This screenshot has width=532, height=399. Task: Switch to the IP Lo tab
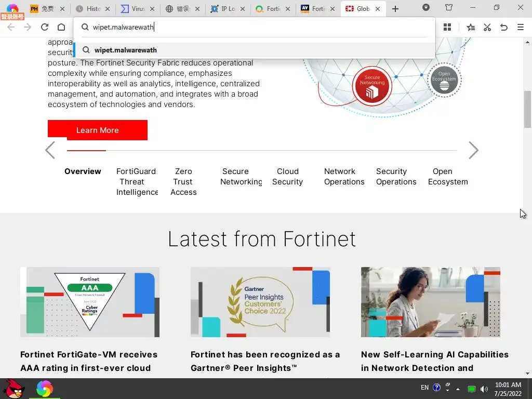point(228,9)
